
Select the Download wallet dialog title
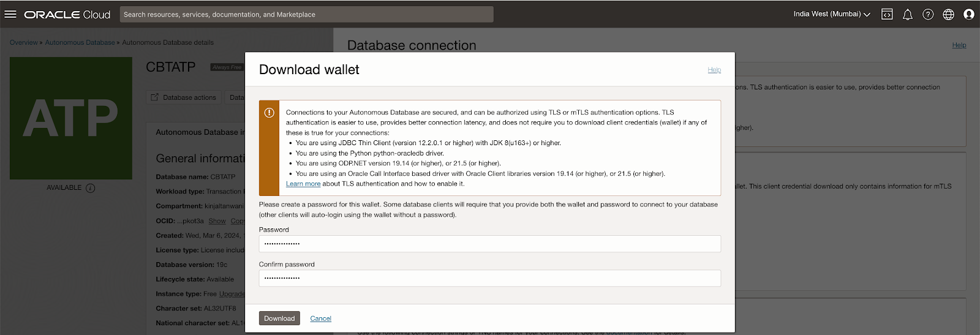click(309, 70)
